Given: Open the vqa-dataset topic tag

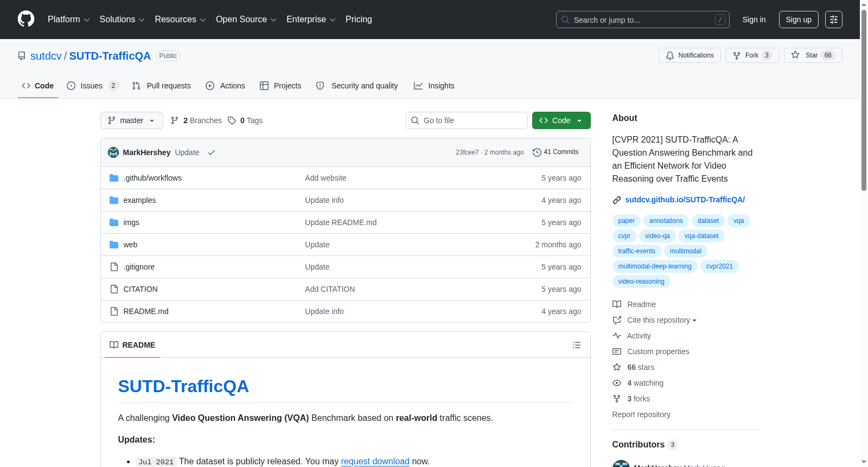Looking at the screenshot, I should click(x=701, y=236).
